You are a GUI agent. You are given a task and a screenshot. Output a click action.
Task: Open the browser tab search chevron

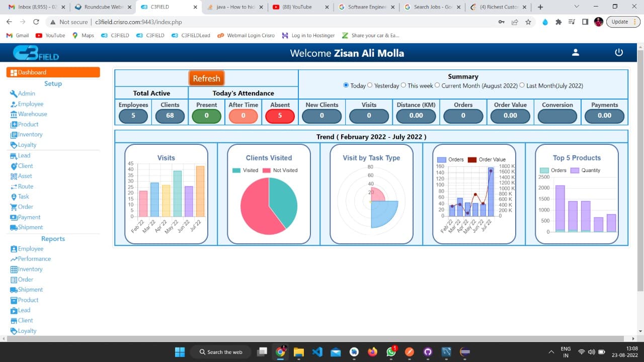[x=577, y=7]
